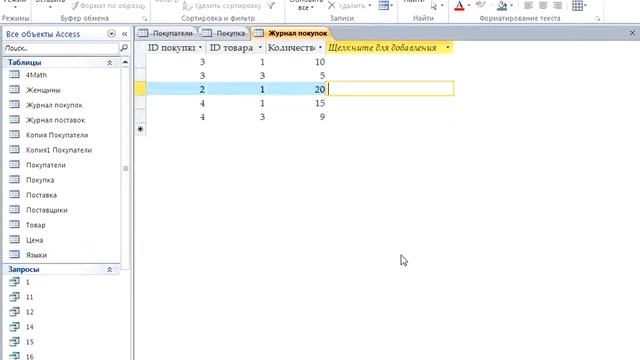Open the Цена table
This screenshot has width=640, height=360.
(34, 240)
